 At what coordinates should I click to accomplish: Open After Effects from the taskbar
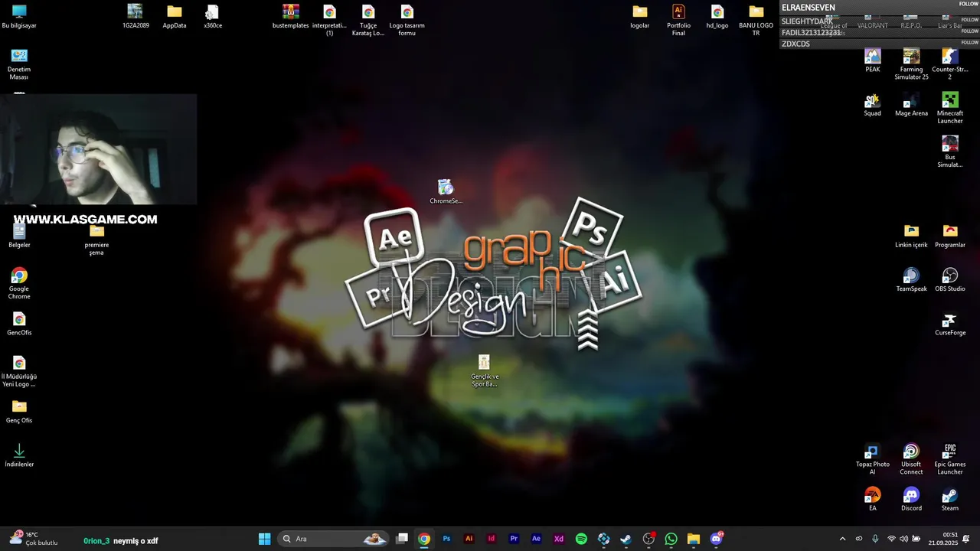point(537,539)
